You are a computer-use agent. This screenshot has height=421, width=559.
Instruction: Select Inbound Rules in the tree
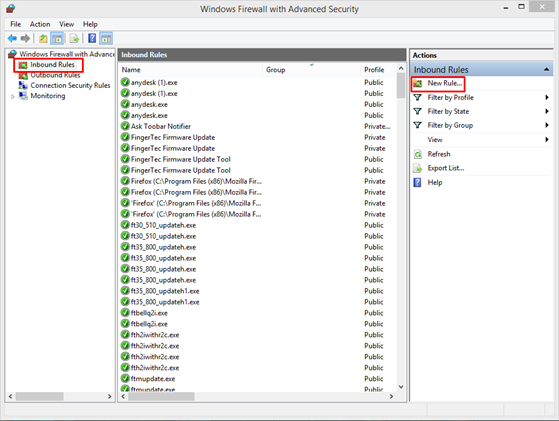52,65
